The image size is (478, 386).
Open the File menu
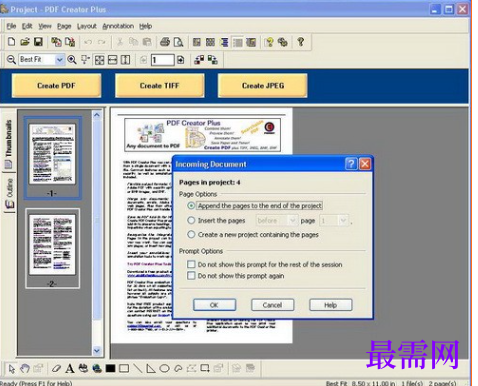point(11,26)
